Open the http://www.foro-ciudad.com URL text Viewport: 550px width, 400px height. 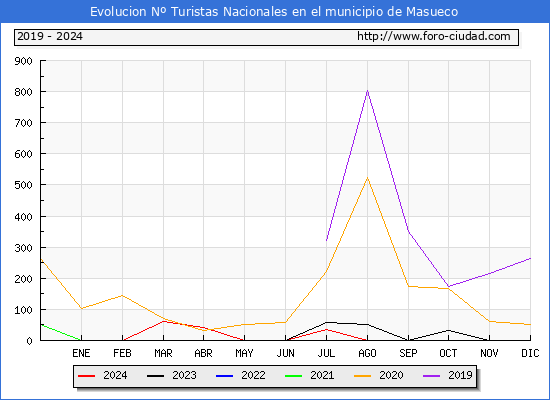(434, 36)
